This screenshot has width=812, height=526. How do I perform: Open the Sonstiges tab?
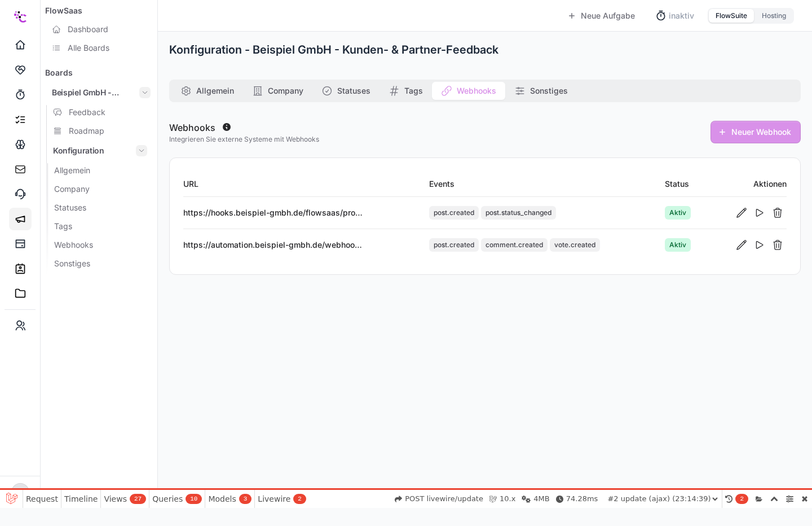click(x=541, y=91)
